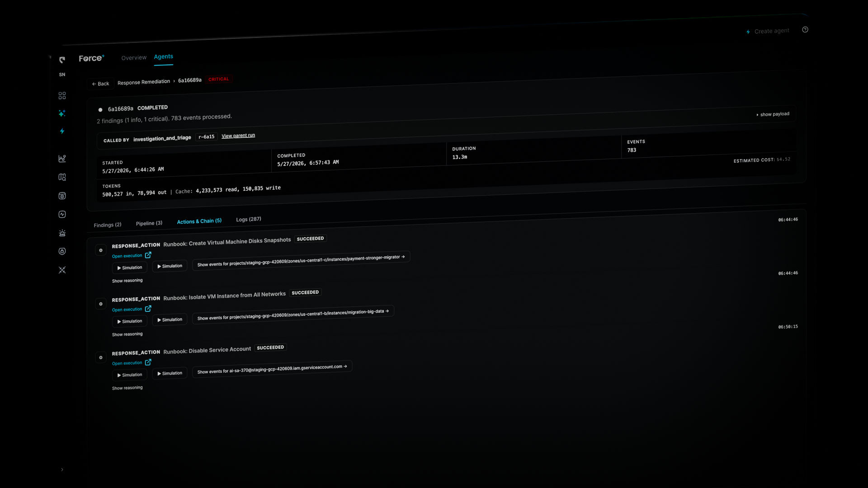Select the Agents tab
Viewport: 868px width, 488px height.
coord(163,56)
